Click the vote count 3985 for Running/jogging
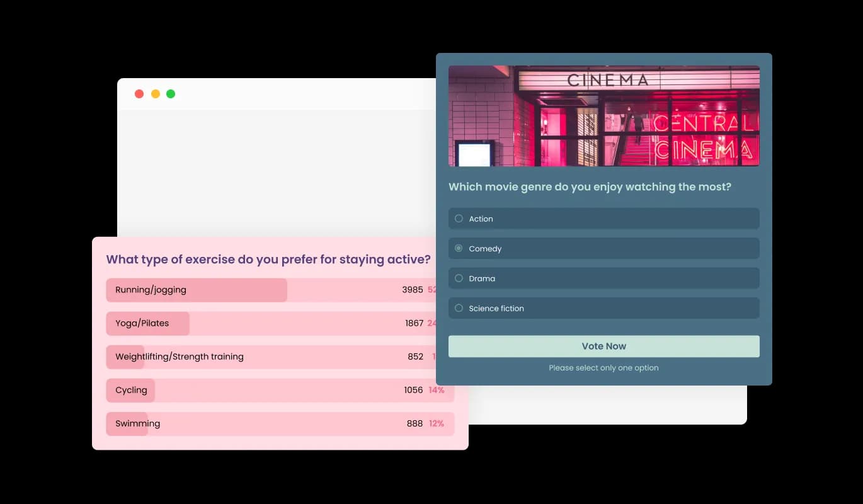The image size is (863, 504). [414, 290]
